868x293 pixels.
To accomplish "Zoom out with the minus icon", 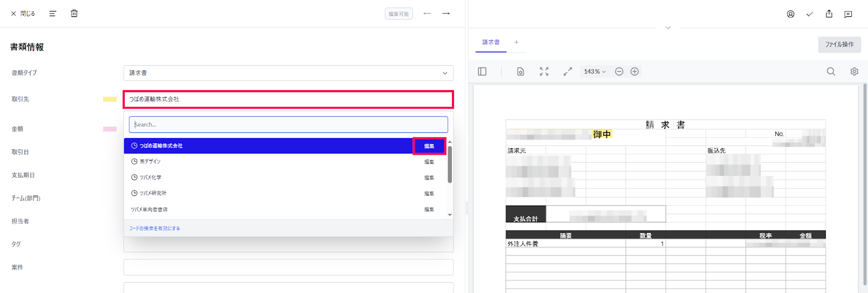I will click(619, 72).
